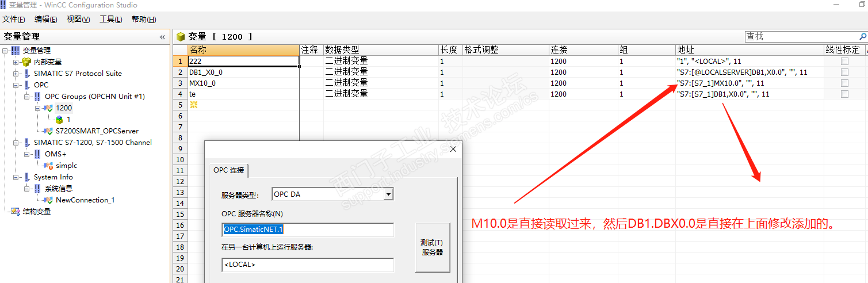
Task: Collapse the OPC Groups (OPCHN Unit #1) node
Action: tap(27, 97)
